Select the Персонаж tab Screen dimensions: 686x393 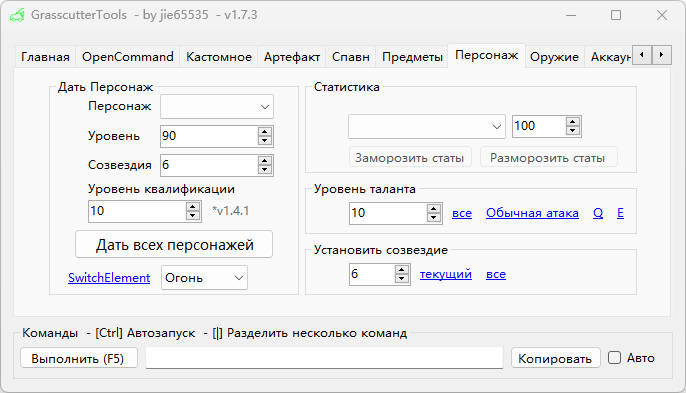[486, 55]
